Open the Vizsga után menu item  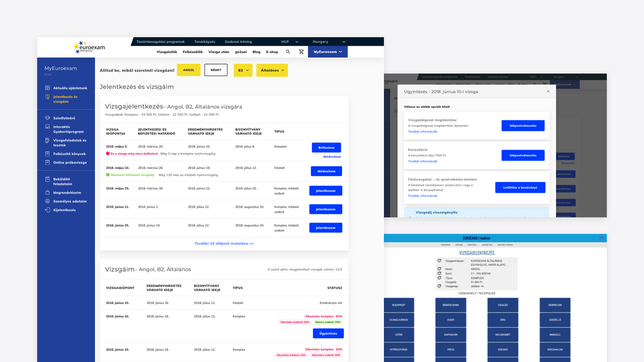coord(219,52)
